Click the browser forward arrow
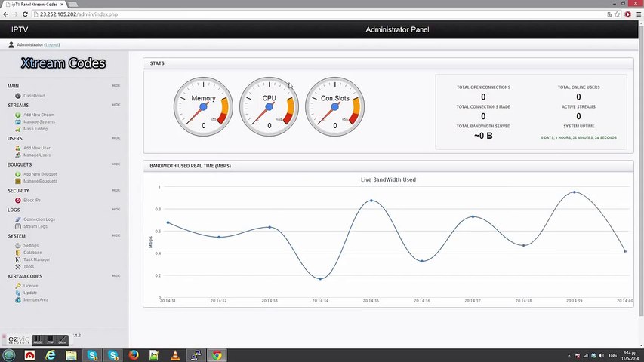Image resolution: width=644 pixels, height=362 pixels. click(15, 14)
